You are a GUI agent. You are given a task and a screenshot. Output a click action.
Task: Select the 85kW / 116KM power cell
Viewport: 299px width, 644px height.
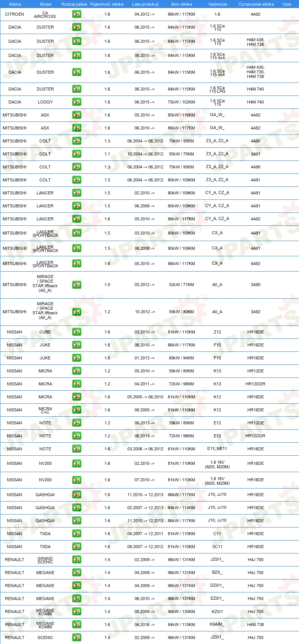(181, 115)
